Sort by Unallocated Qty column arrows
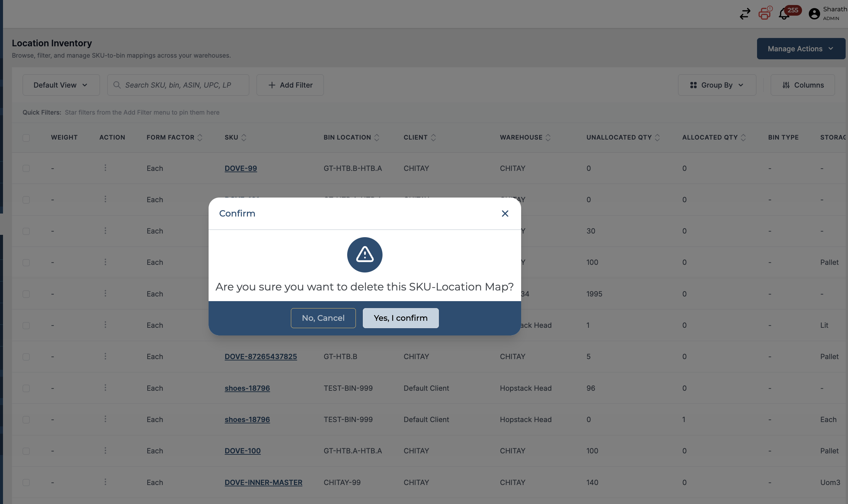Screen dimensions: 848x504 pos(657,137)
